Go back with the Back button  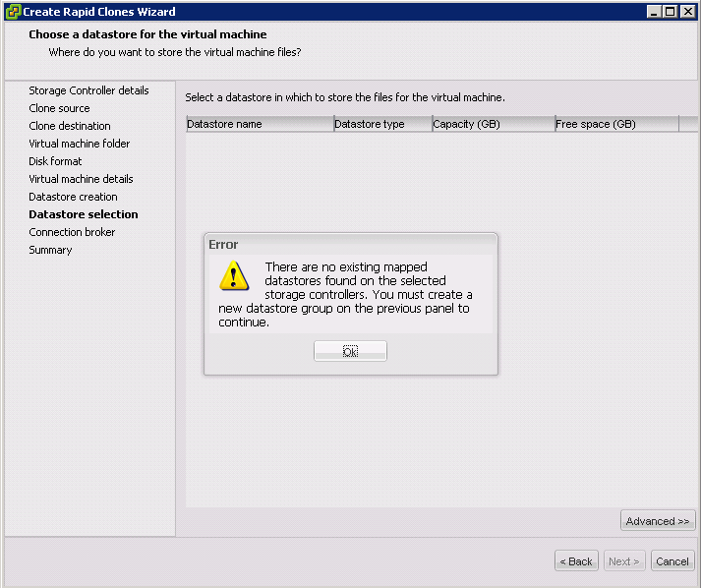pos(576,561)
